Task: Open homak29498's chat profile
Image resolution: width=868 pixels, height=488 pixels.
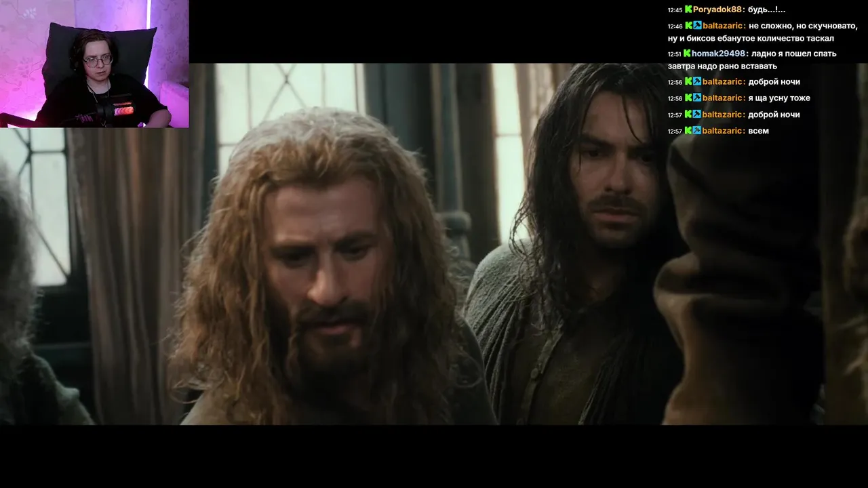Action: click(x=720, y=54)
